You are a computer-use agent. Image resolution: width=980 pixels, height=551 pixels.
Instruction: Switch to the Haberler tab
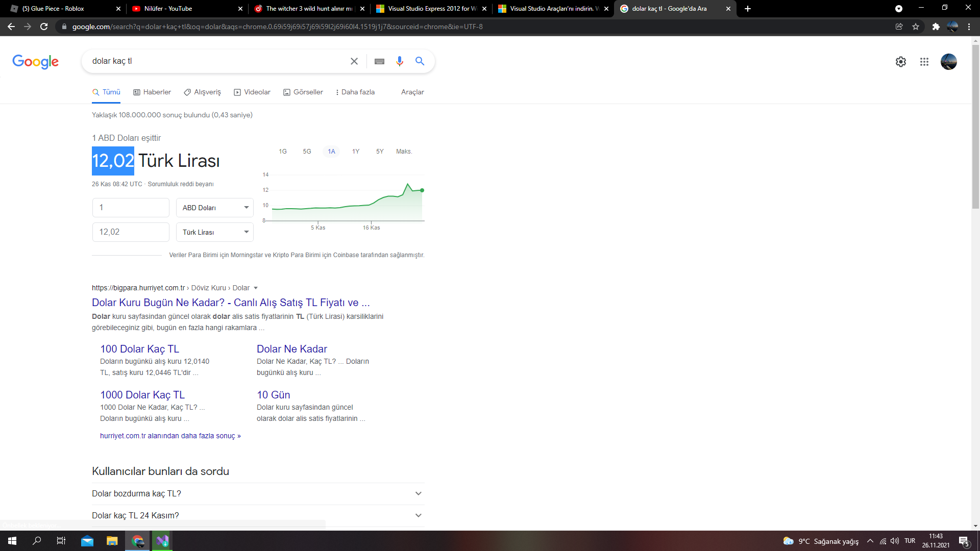point(152,92)
